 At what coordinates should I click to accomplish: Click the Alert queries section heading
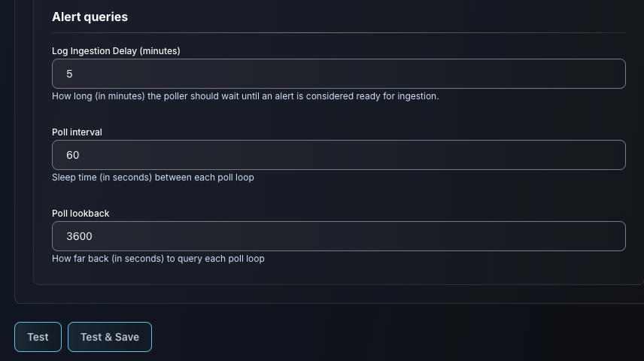[90, 17]
